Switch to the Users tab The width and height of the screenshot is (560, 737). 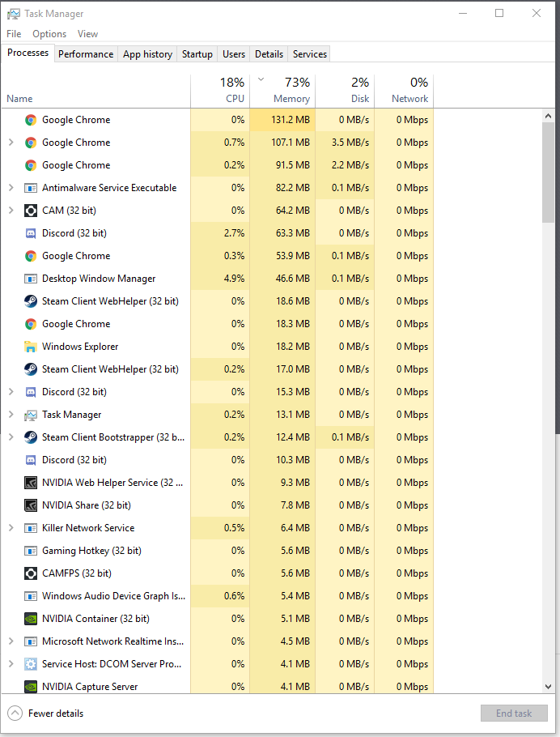(x=234, y=54)
